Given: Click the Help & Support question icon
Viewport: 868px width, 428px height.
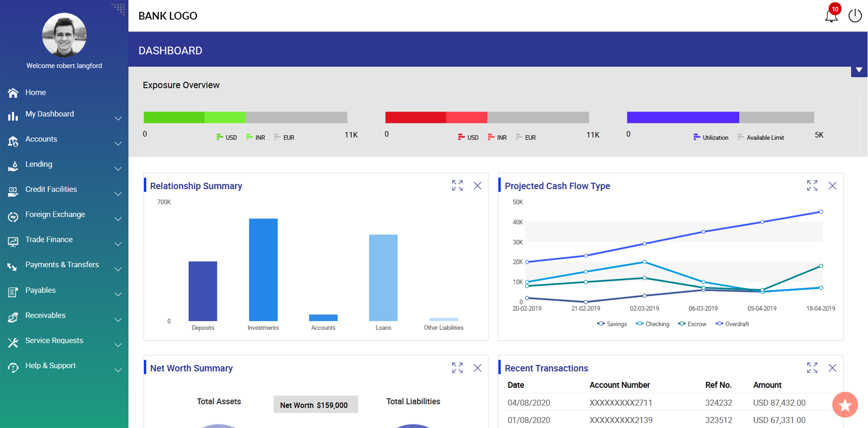Looking at the screenshot, I should (x=13, y=368).
